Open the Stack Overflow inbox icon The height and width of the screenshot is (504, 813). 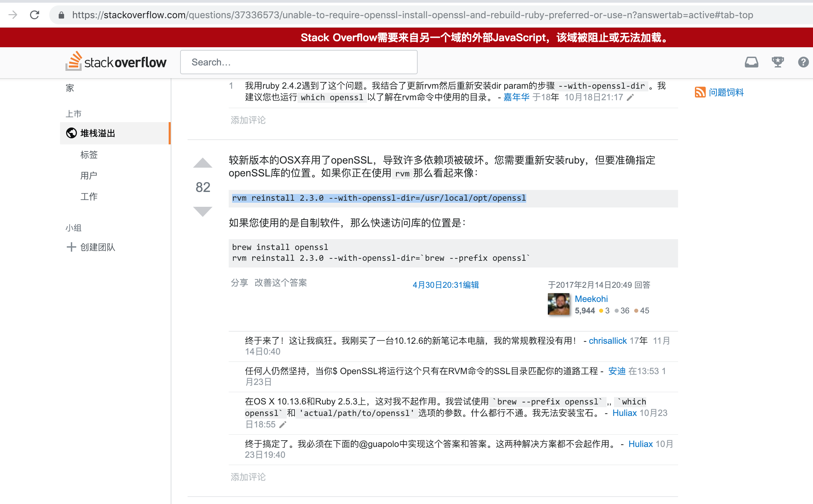(751, 62)
